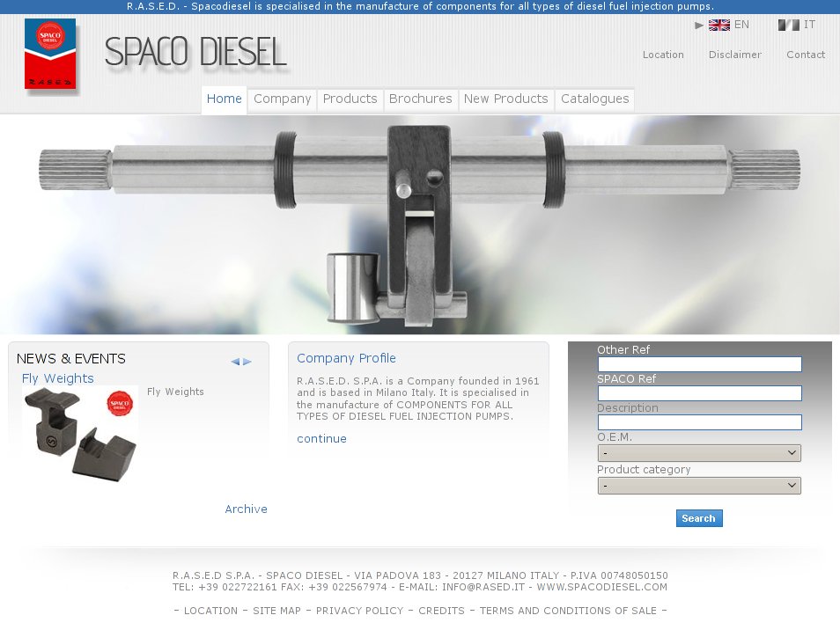Viewport: 840px width, 630px height.
Task: Click the Spaco Diesel RASED logo
Action: [x=50, y=54]
